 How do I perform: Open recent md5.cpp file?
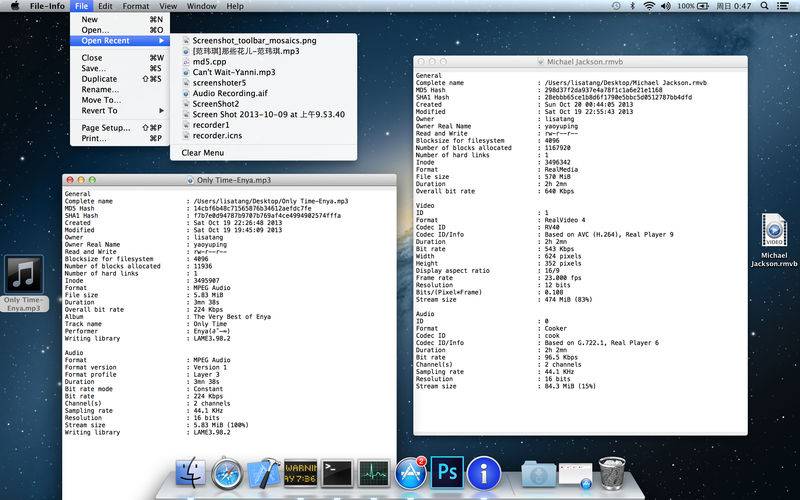[263, 62]
